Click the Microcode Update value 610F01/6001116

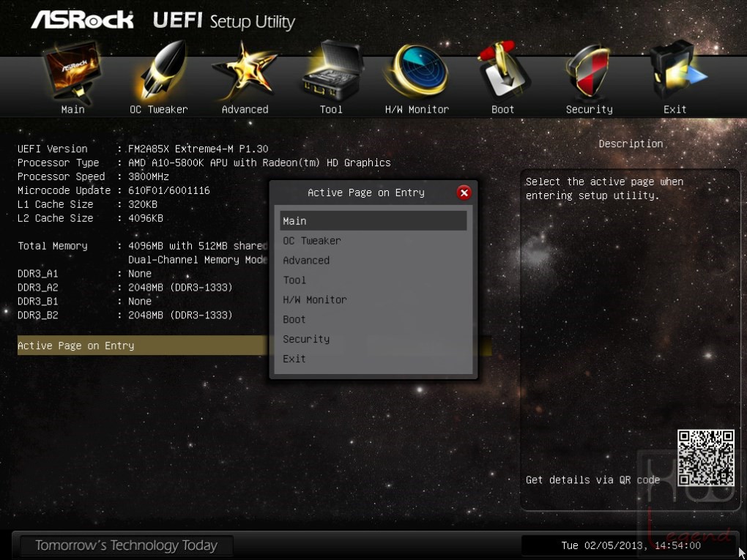pyautogui.click(x=169, y=190)
